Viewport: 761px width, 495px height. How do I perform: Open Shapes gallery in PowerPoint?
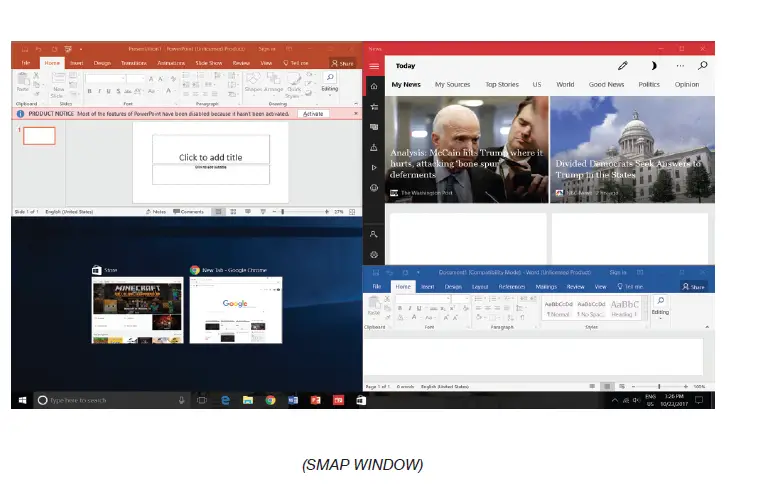(253, 82)
